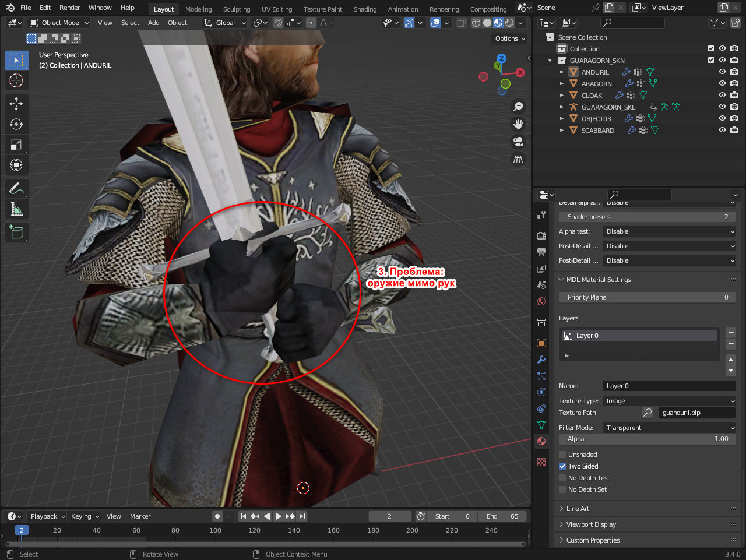
Task: Activate the Select Box tool
Action: click(16, 60)
